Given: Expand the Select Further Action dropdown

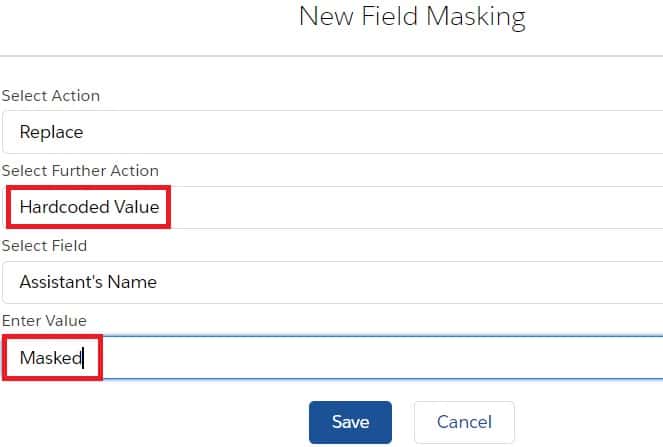Looking at the screenshot, I should click(x=330, y=207).
